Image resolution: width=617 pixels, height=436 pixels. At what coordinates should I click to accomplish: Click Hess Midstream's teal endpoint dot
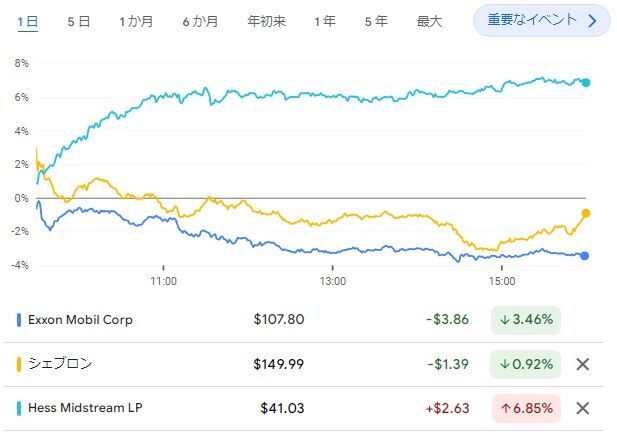coord(586,83)
